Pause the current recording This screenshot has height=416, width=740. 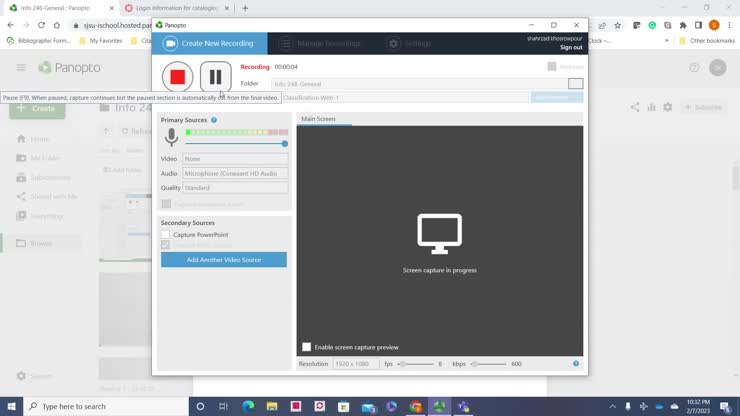click(x=215, y=77)
